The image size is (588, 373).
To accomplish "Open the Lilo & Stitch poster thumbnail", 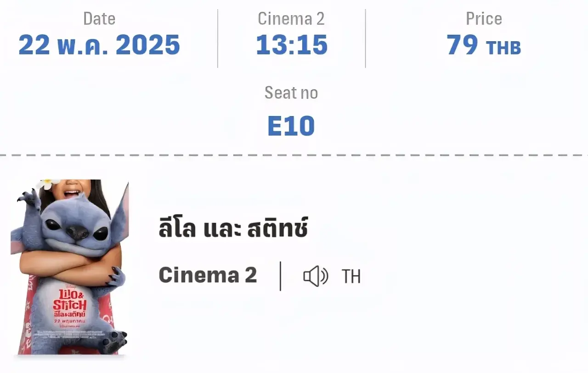I will (70, 267).
